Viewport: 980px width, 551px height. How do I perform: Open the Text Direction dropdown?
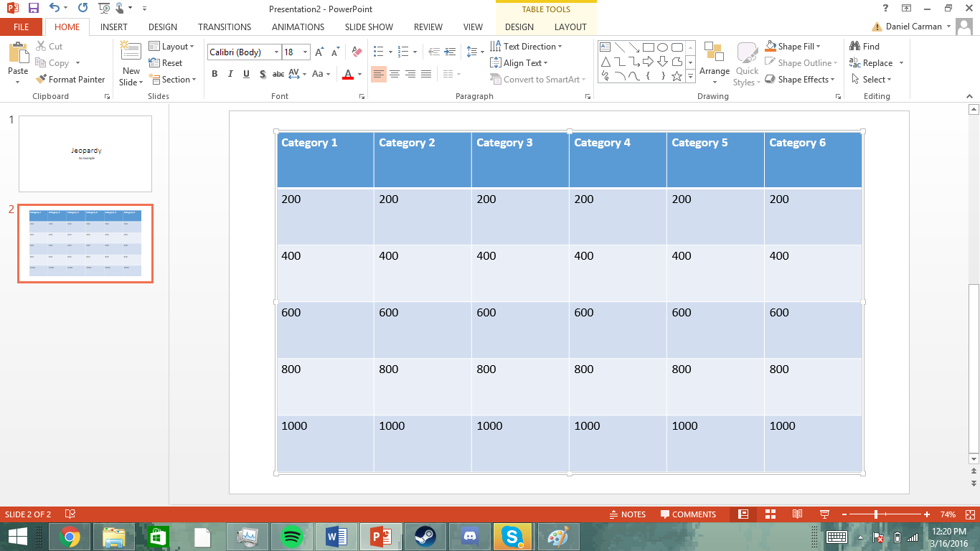coord(526,46)
